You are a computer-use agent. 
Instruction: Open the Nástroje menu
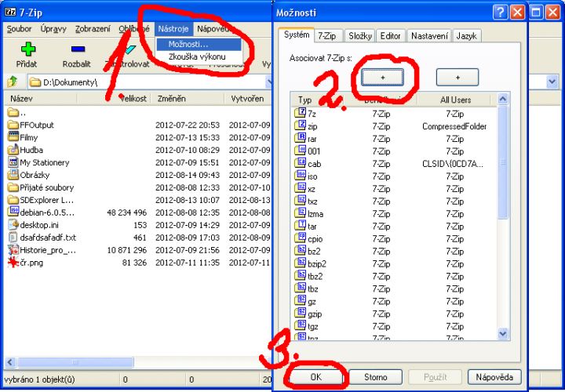point(173,29)
